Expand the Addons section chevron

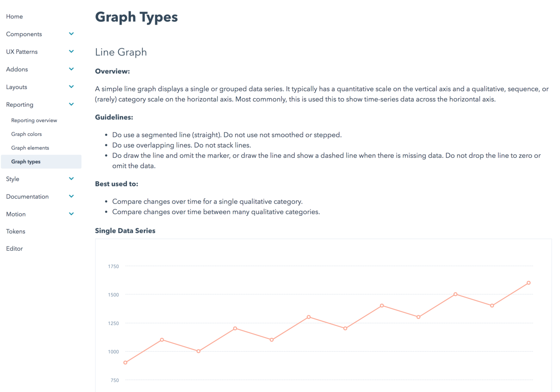71,69
